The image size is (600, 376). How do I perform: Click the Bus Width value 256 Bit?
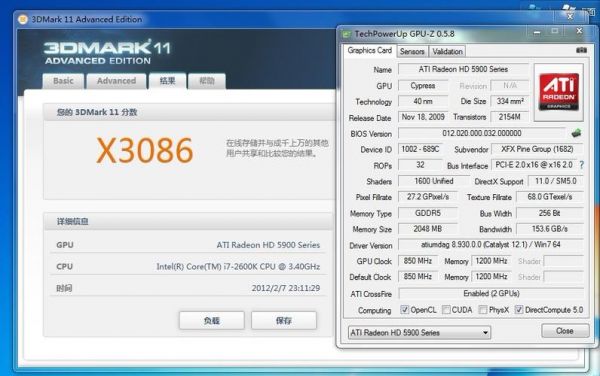tap(550, 213)
